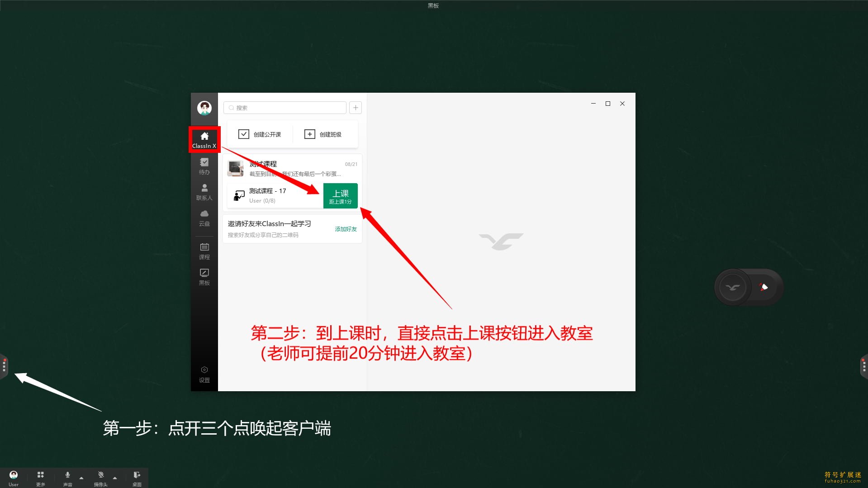Minimize the ClassIn client window

tap(593, 104)
